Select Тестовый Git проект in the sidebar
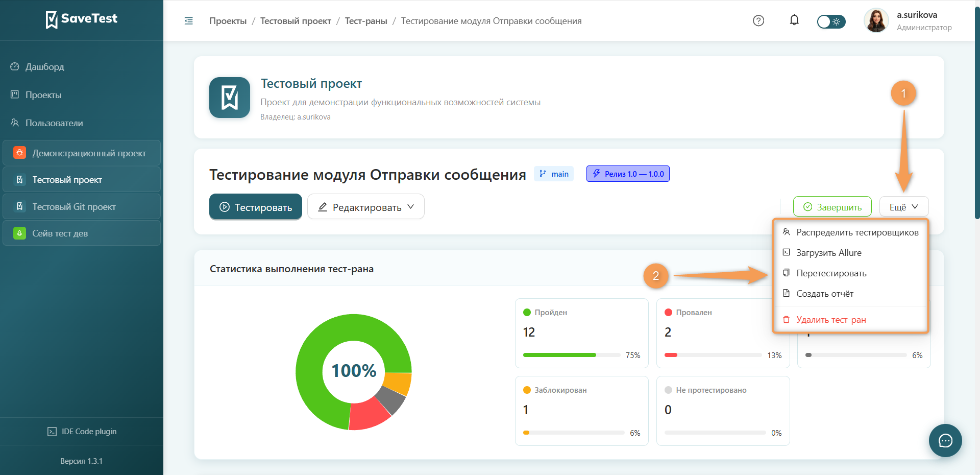Screen dimensions: 980x475 click(82, 207)
